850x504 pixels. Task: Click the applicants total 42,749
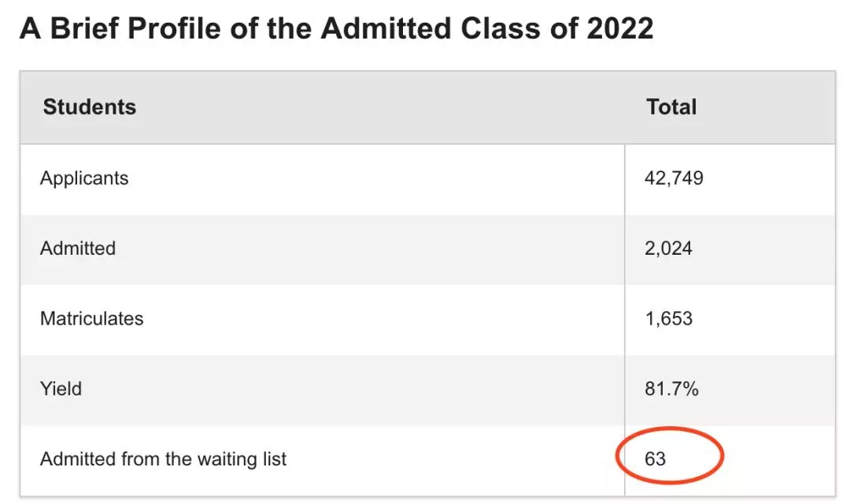pos(674,178)
